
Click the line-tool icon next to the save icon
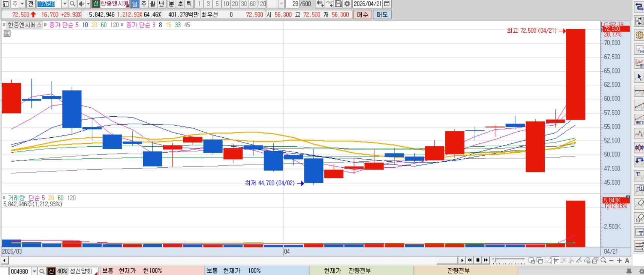click(329, 4)
